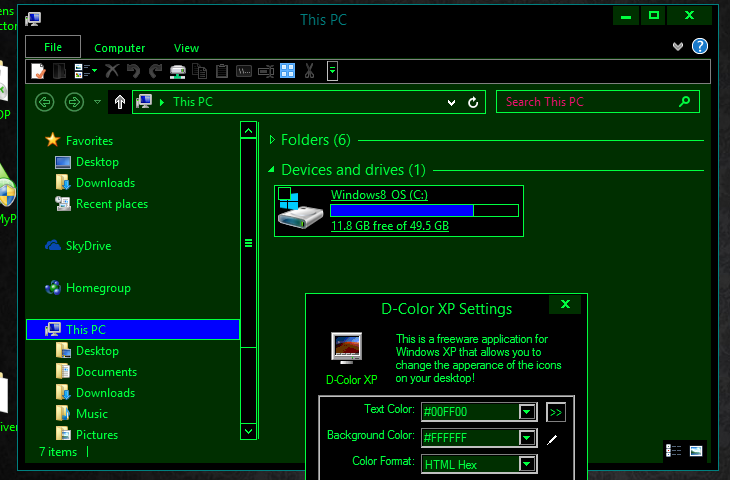730x480 pixels.
Task: Click the address bar breadcrumb arrow before This PC
Action: [162, 102]
